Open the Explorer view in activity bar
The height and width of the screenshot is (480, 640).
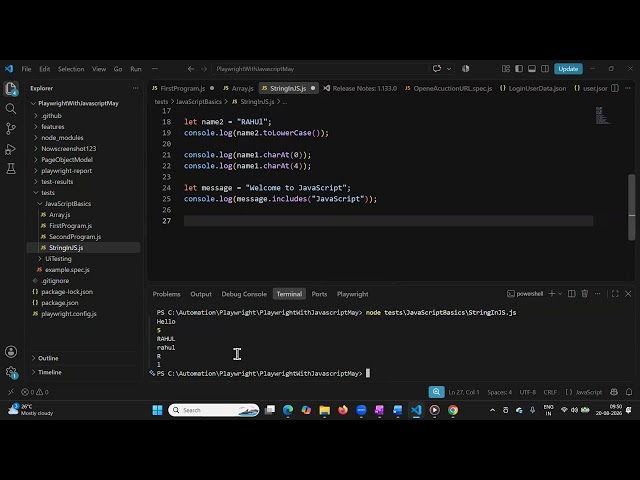coord(11,89)
